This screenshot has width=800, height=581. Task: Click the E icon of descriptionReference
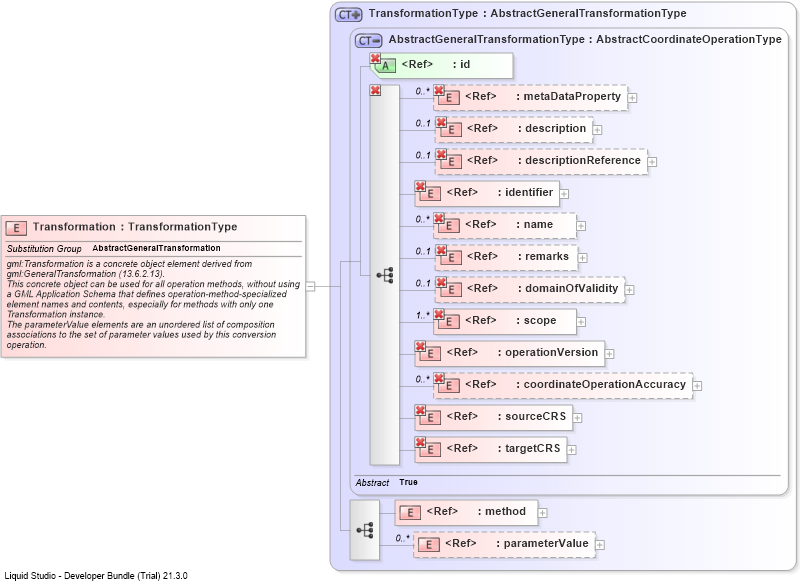click(451, 162)
